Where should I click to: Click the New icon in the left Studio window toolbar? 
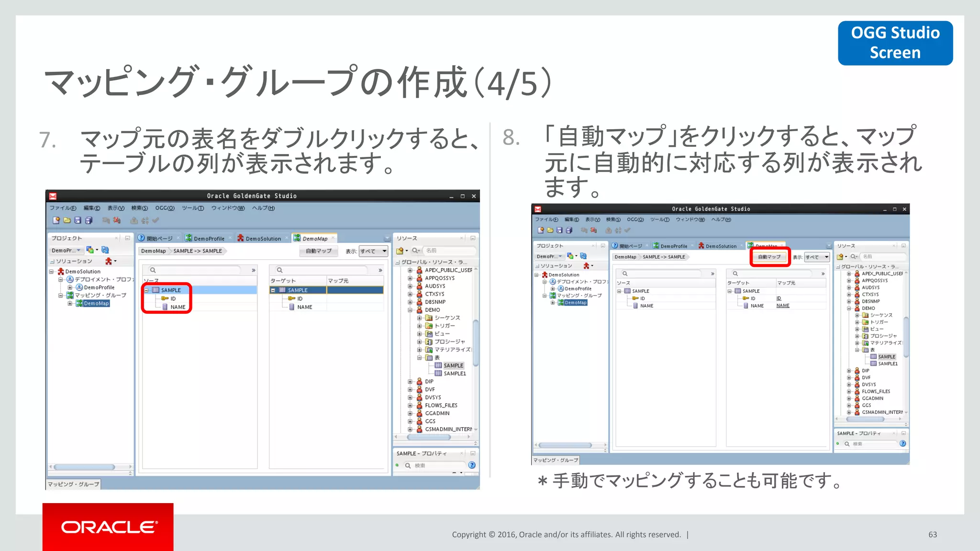point(56,220)
